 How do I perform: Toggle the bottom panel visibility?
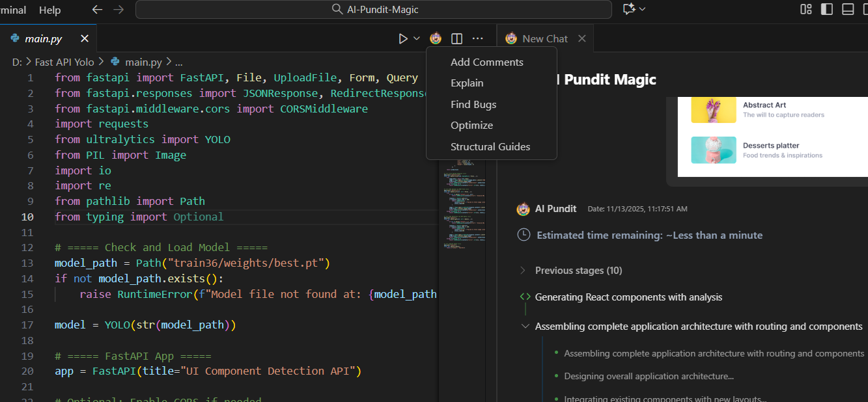point(847,9)
